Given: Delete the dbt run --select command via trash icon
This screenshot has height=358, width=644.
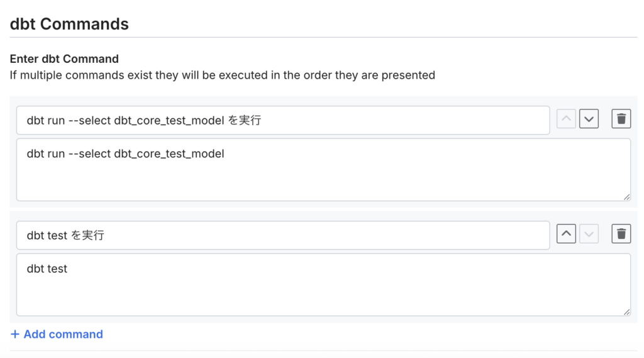Looking at the screenshot, I should coord(621,119).
